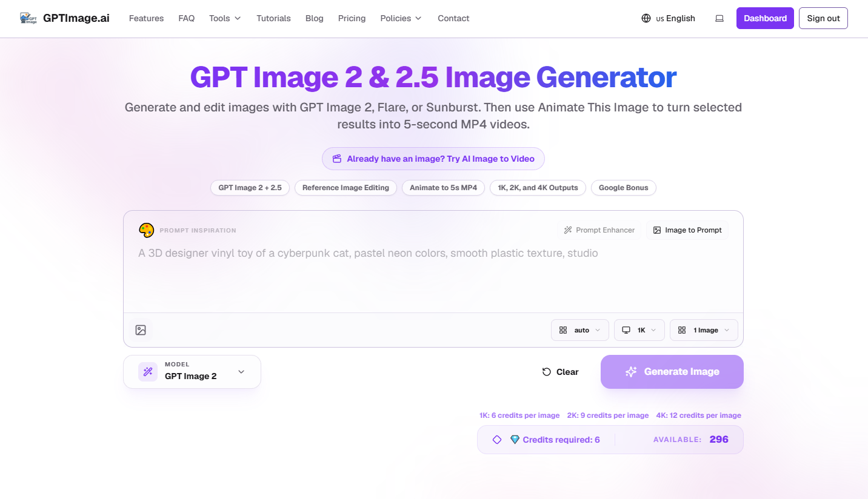Click the Generate Image button

tap(672, 372)
